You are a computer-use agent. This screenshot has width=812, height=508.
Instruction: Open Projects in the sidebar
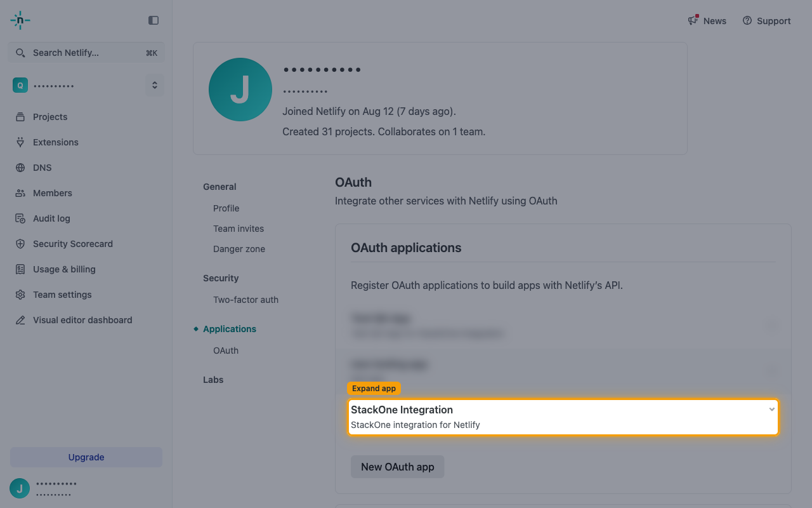click(x=50, y=117)
